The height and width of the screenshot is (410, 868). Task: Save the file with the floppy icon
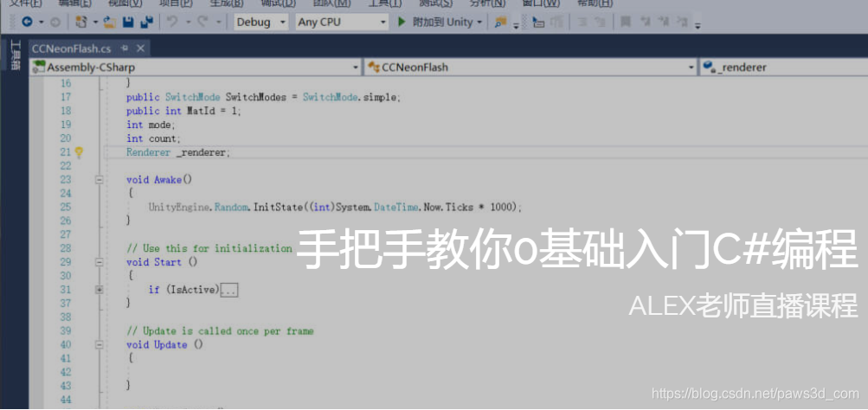pyautogui.click(x=128, y=22)
